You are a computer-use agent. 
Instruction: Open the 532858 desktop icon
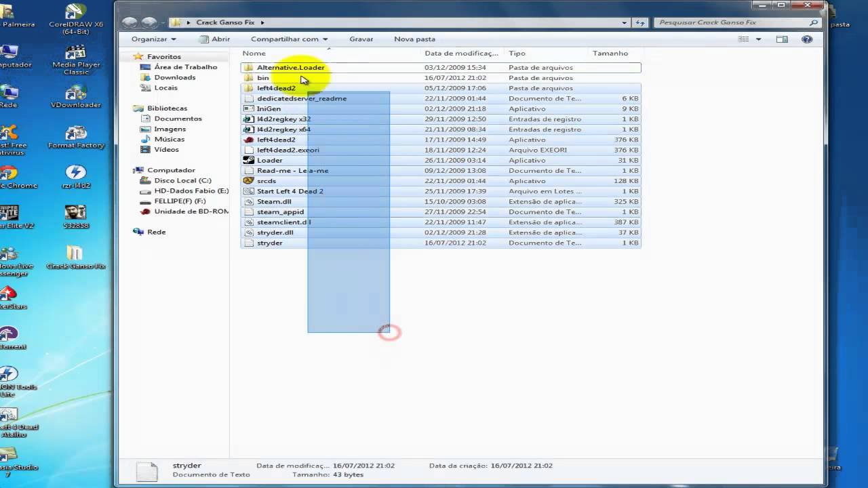76,217
